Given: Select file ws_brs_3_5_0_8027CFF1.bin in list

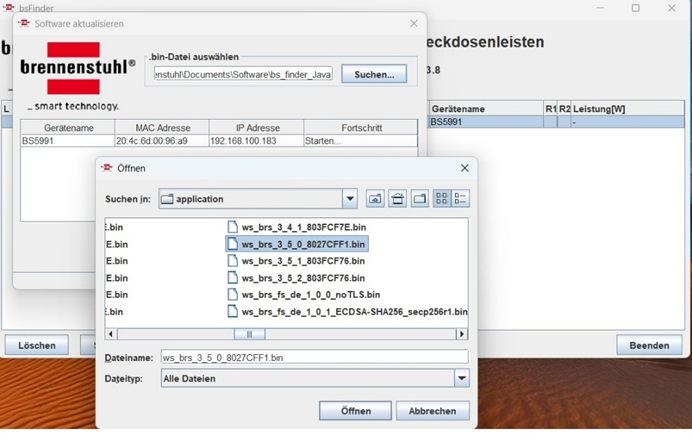Looking at the screenshot, I should pyautogui.click(x=297, y=244).
